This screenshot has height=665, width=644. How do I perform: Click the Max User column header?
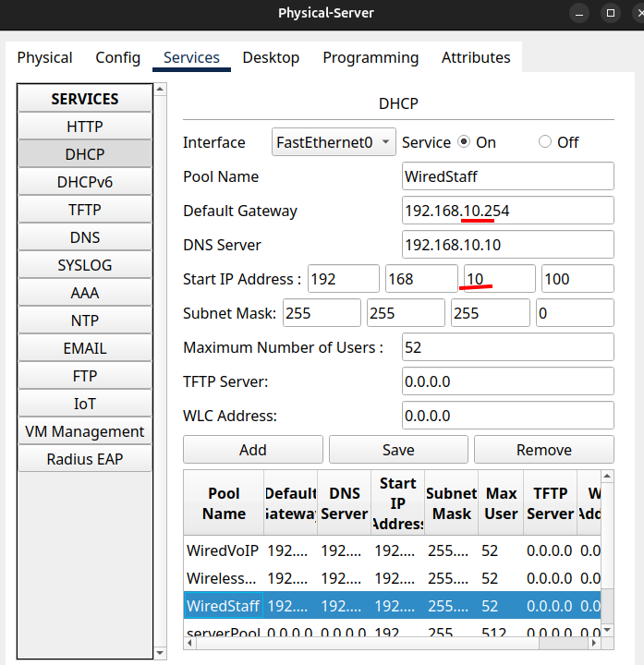501,503
